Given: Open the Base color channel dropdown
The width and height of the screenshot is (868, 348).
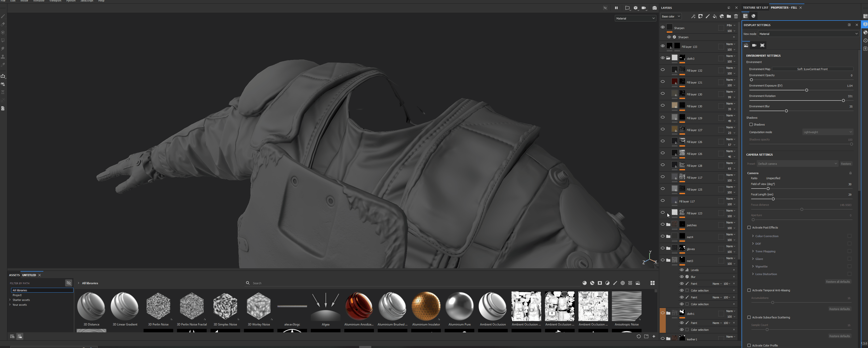Looking at the screenshot, I should coord(671,16).
